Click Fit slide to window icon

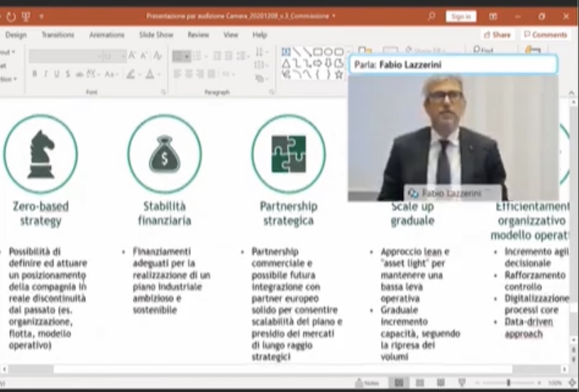[x=572, y=383]
